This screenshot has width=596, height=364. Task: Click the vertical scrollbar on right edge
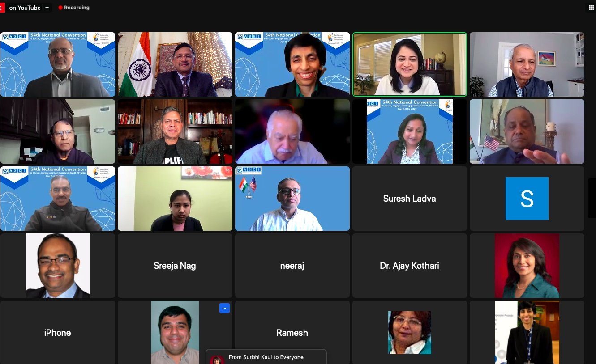(592, 198)
